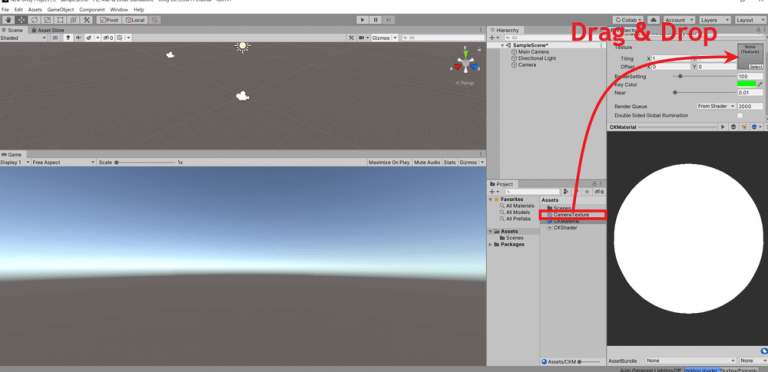Advance one frame with the Step button
Image resolution: width=768 pixels, height=372 pixels.
pos(388,20)
